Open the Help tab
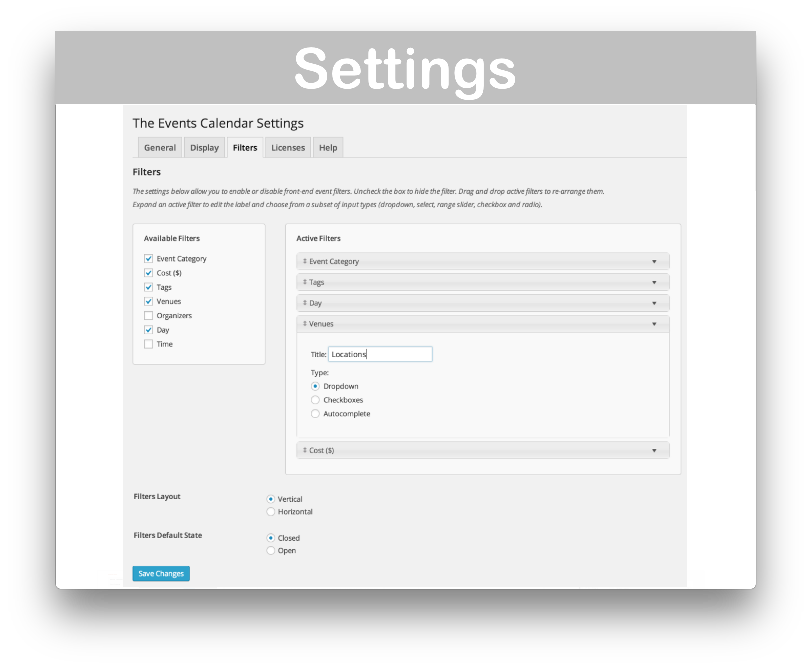This screenshot has width=812, height=669. [x=328, y=147]
